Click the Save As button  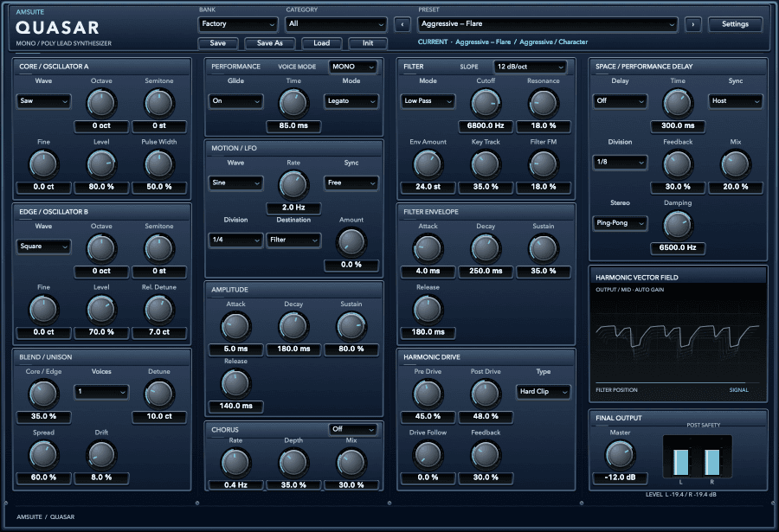(270, 43)
